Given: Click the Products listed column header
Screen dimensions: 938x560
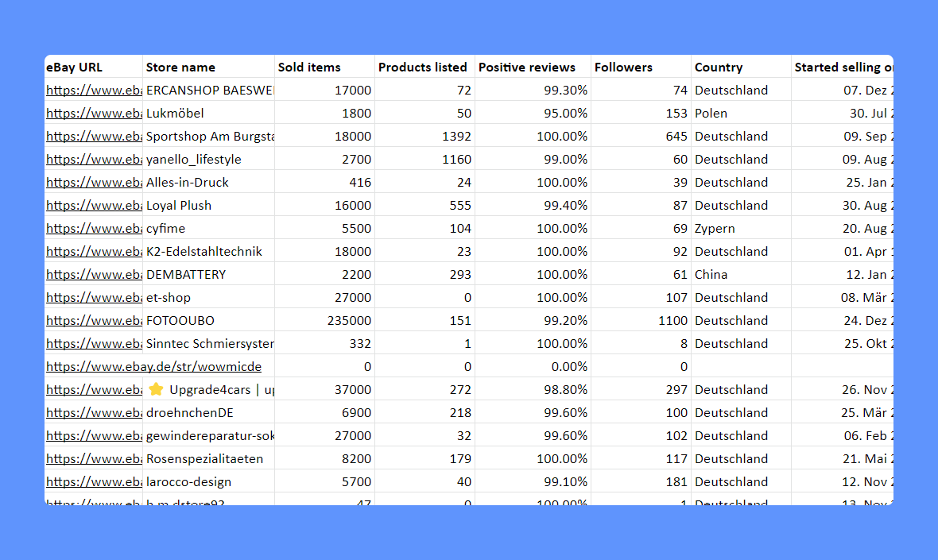Looking at the screenshot, I should pos(422,68).
